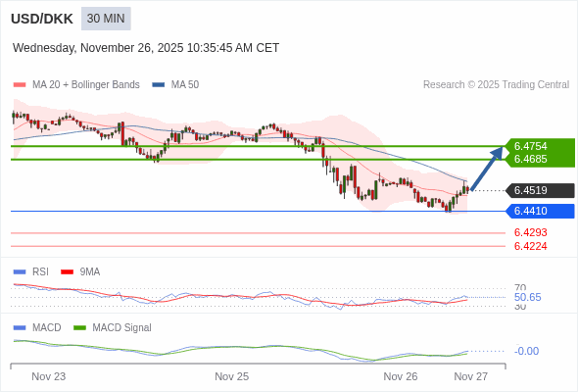The height and width of the screenshot is (392, 578).
Task: Click the blue RSI legend swatch
Action: [x=20, y=272]
